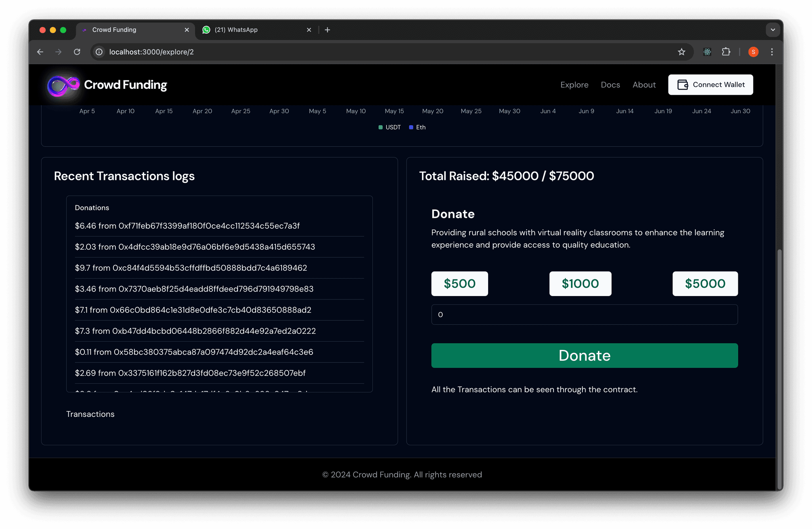
Task: Click the browser forward arrow
Action: 58,52
